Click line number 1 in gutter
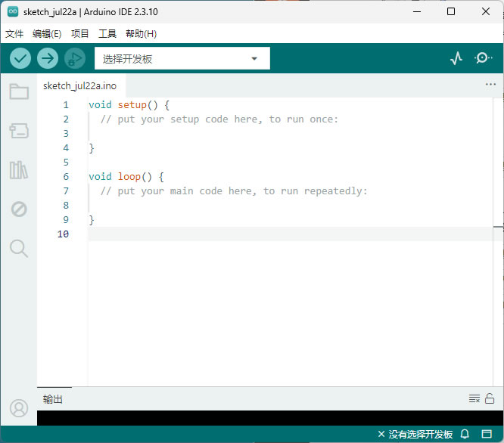504x443 pixels. 66,105
